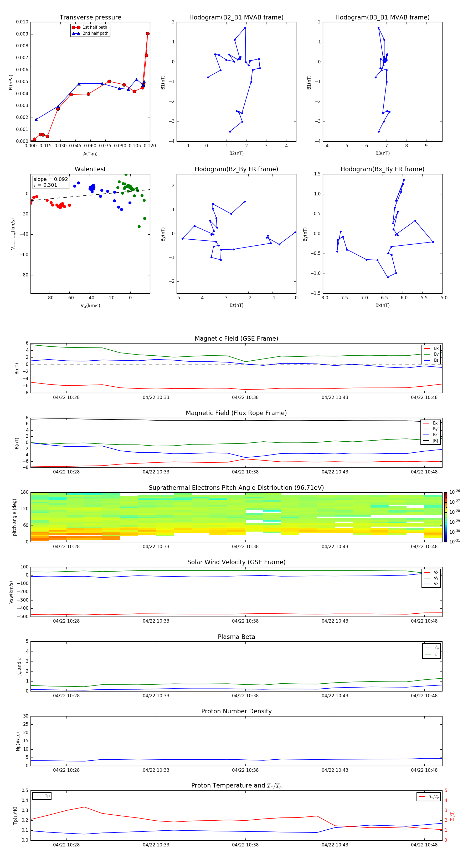Select Vx in the solar wind legend
This screenshot has width=473, height=868.
tap(431, 572)
